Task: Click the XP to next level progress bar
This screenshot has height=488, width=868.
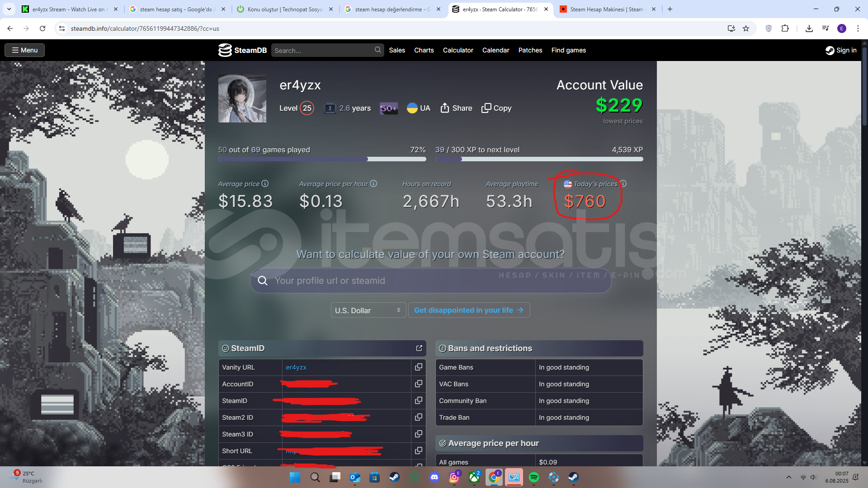Action: tap(539, 159)
